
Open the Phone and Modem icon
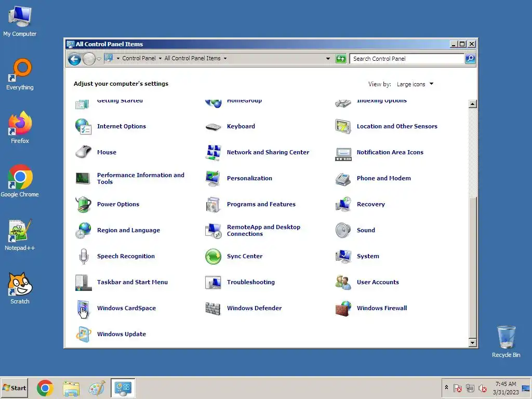click(343, 179)
